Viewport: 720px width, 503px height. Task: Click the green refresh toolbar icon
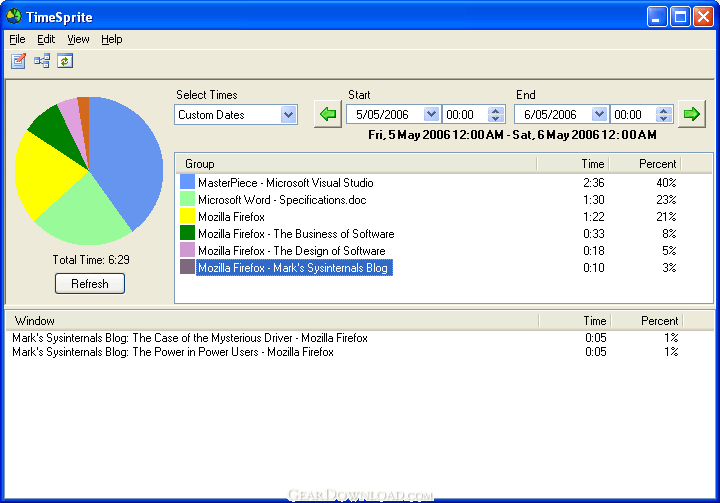pyautogui.click(x=65, y=61)
